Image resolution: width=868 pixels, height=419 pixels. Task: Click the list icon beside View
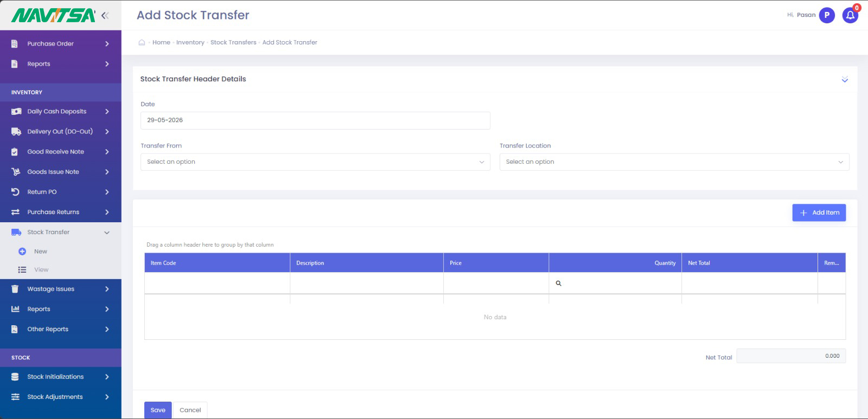pyautogui.click(x=22, y=270)
